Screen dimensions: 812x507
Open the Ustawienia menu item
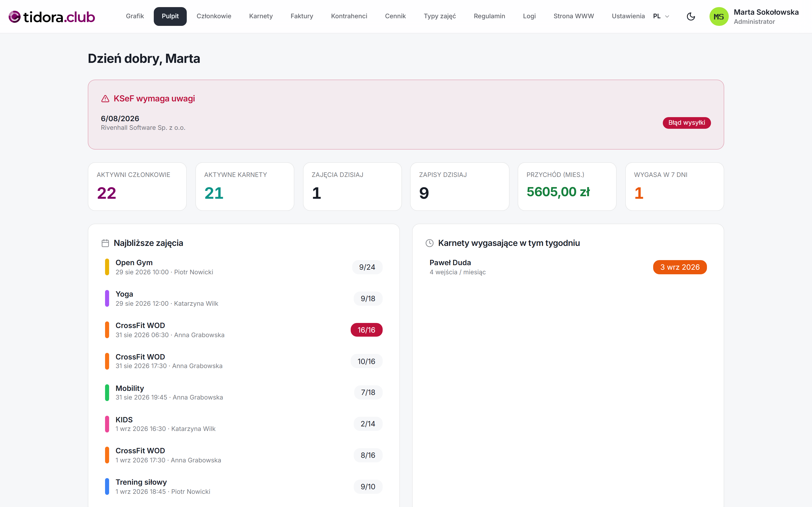click(x=628, y=16)
